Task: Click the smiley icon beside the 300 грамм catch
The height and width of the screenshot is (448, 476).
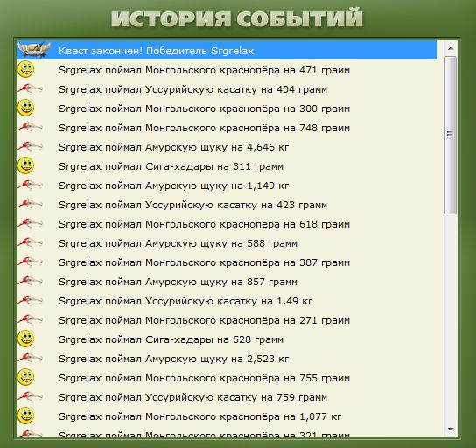Action: (x=25, y=108)
